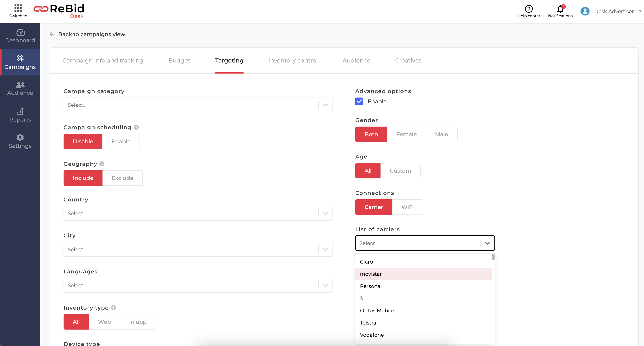This screenshot has height=346, width=644.
Task: Open the Languages dropdown
Action: click(198, 285)
